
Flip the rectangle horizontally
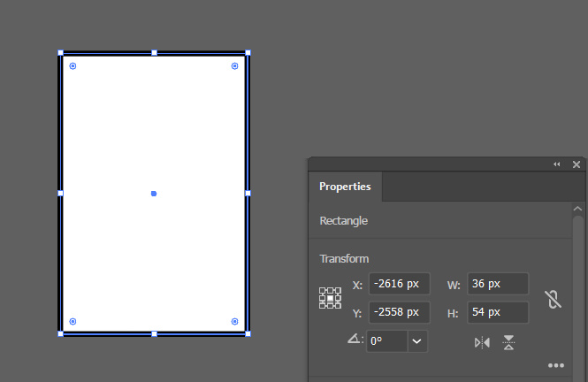click(x=482, y=342)
